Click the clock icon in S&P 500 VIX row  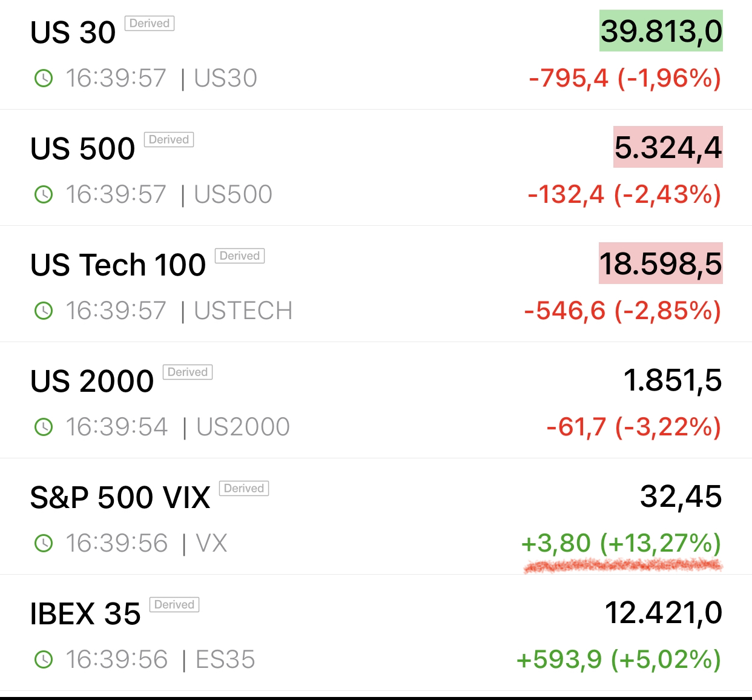pyautogui.click(x=44, y=543)
